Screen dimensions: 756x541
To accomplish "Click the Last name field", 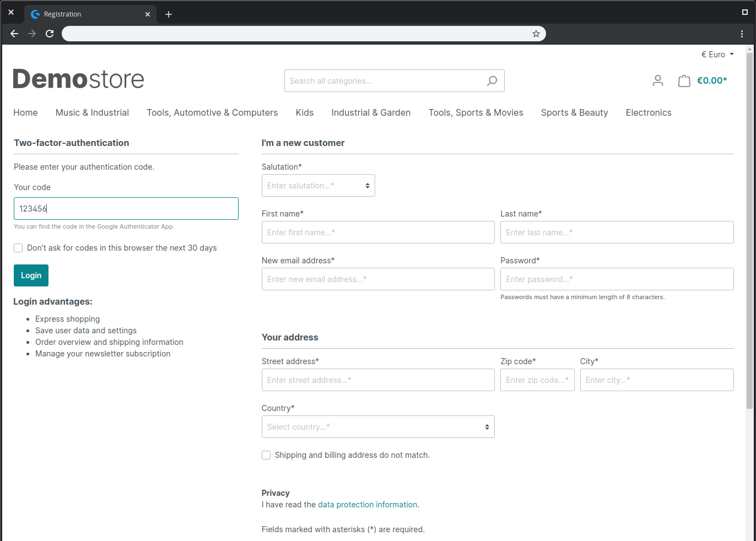I will tap(617, 232).
